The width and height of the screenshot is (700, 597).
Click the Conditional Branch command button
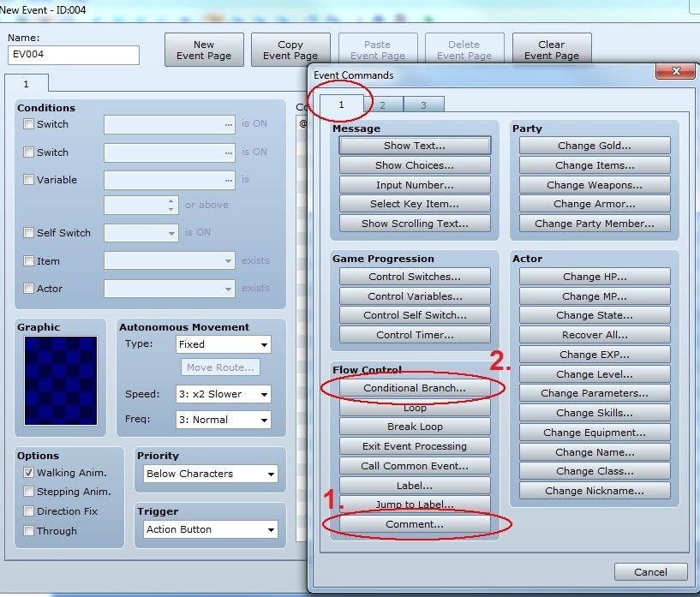pos(415,388)
